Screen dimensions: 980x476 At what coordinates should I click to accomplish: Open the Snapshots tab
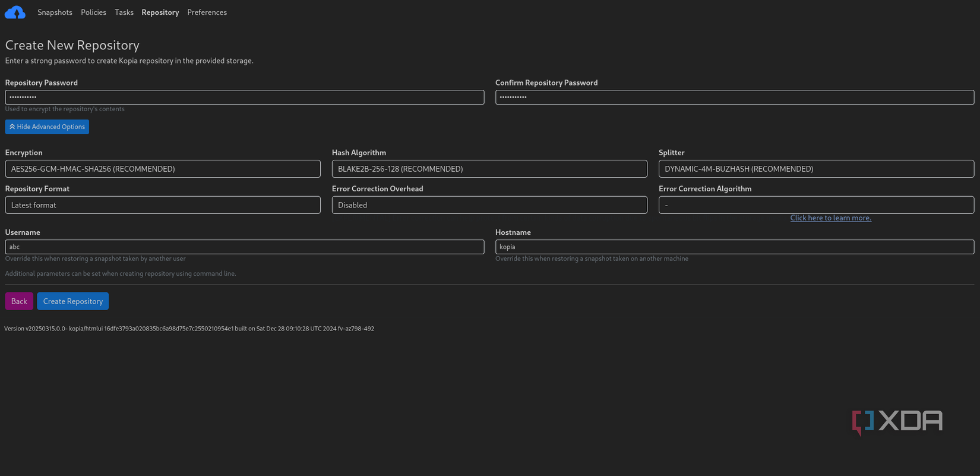(x=55, y=12)
